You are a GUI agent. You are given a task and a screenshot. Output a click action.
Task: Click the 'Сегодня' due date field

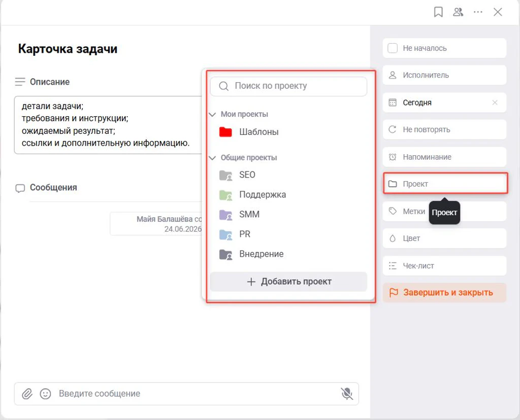[444, 102]
